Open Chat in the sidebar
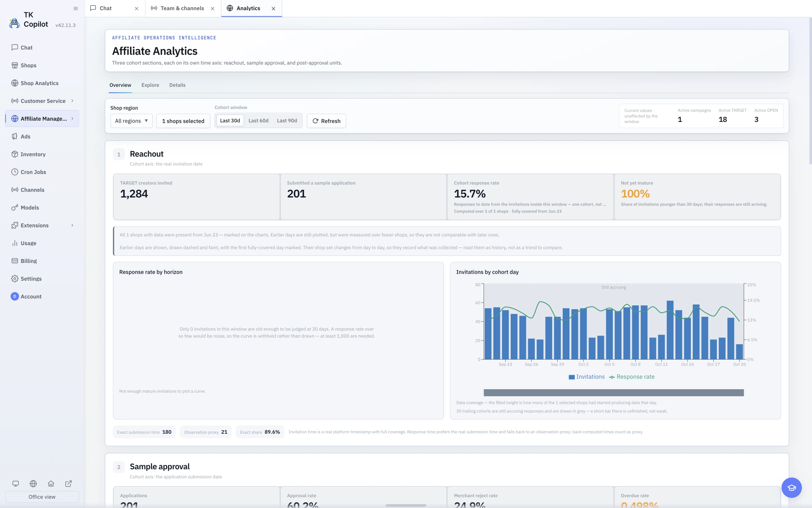This screenshot has height=508, width=812. point(42,47)
